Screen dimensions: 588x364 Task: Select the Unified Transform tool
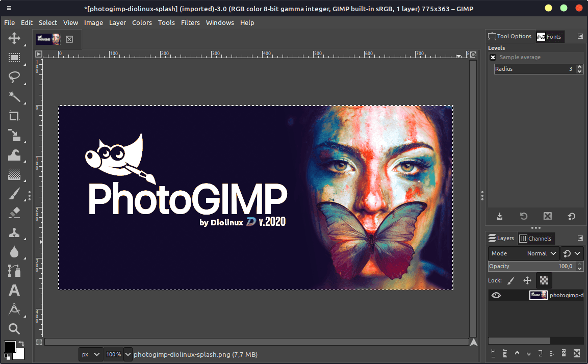[14, 135]
